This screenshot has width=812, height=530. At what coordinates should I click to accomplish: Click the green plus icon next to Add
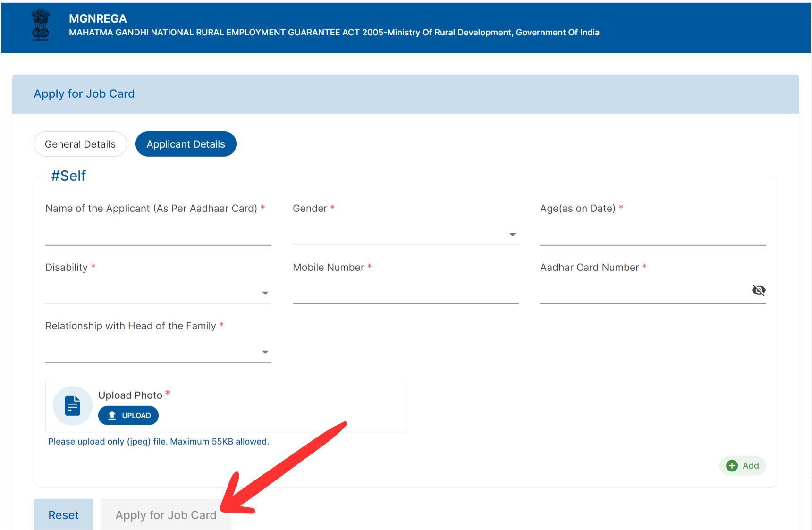pos(732,466)
